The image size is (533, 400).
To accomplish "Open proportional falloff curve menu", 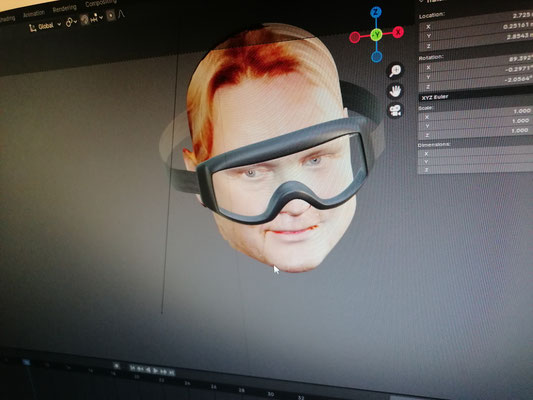I will [x=122, y=14].
